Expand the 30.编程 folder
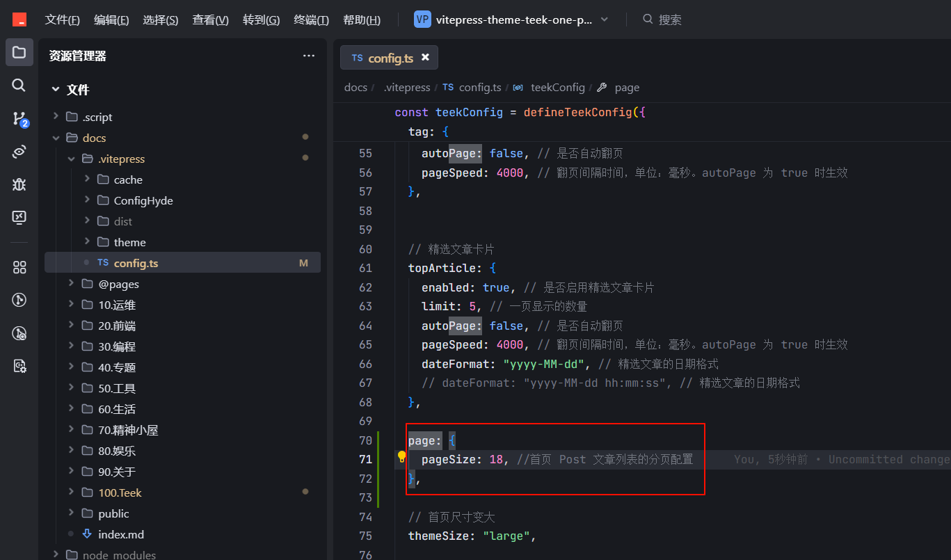 (x=182, y=346)
